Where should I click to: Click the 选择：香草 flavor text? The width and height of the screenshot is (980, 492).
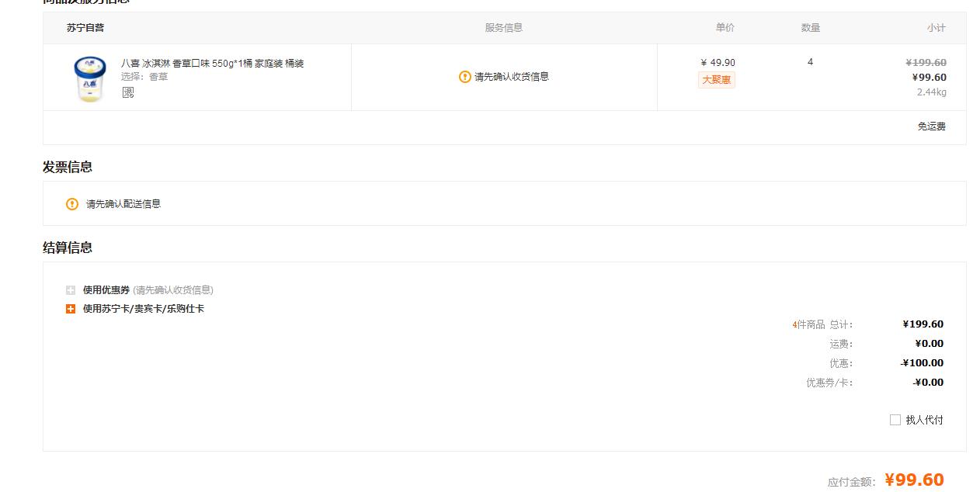pos(144,77)
